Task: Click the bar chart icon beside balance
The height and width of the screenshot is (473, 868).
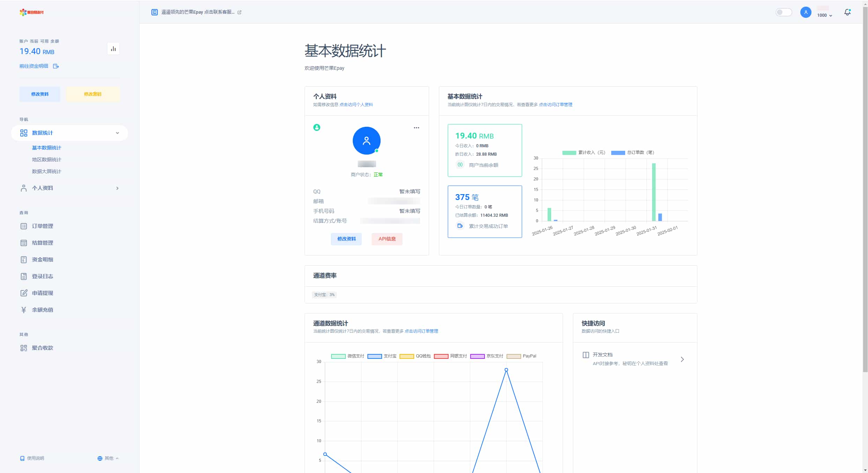Action: click(x=113, y=49)
